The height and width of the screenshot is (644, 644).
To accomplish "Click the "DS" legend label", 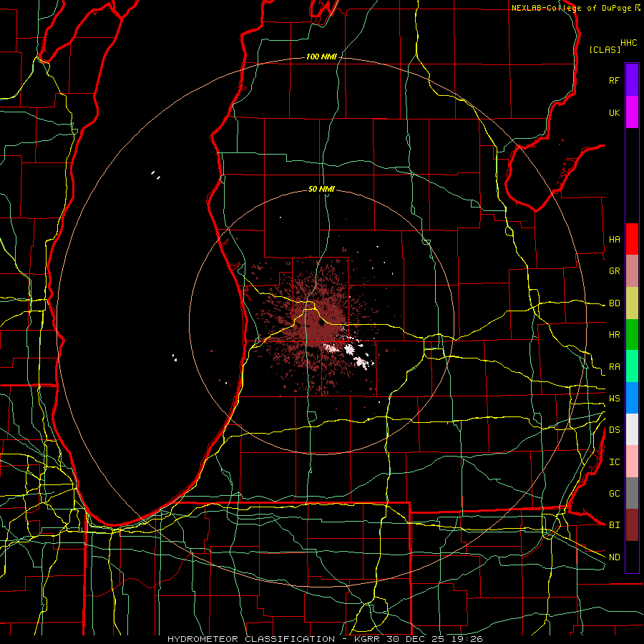I will 614,430.
